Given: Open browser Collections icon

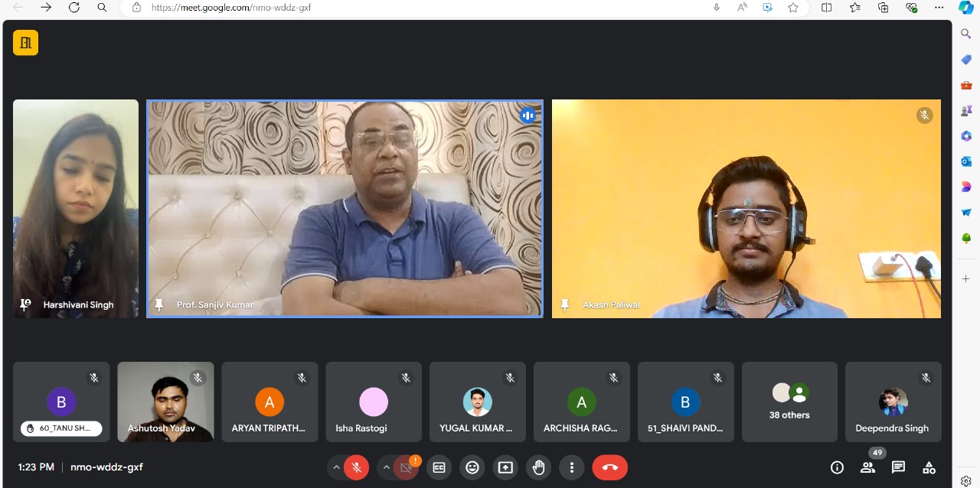Looking at the screenshot, I should pyautogui.click(x=883, y=8).
